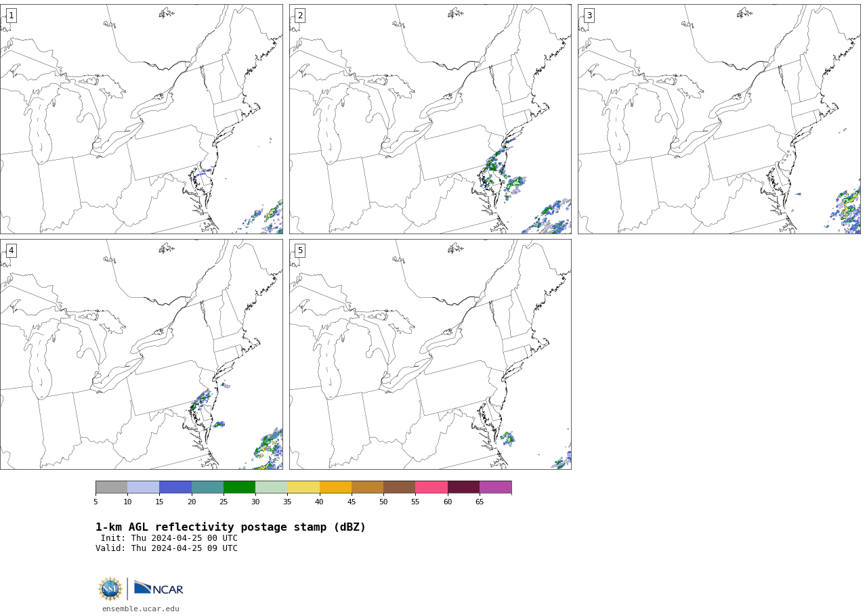Open ensemble member 5 reflectivity map
Viewport: 867px width, 616px height.
(x=430, y=354)
